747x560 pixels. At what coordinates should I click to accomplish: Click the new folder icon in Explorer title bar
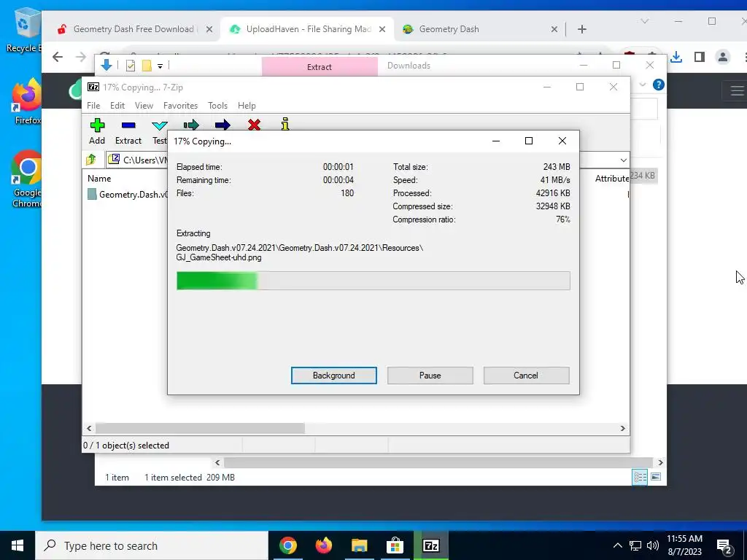[147, 66]
